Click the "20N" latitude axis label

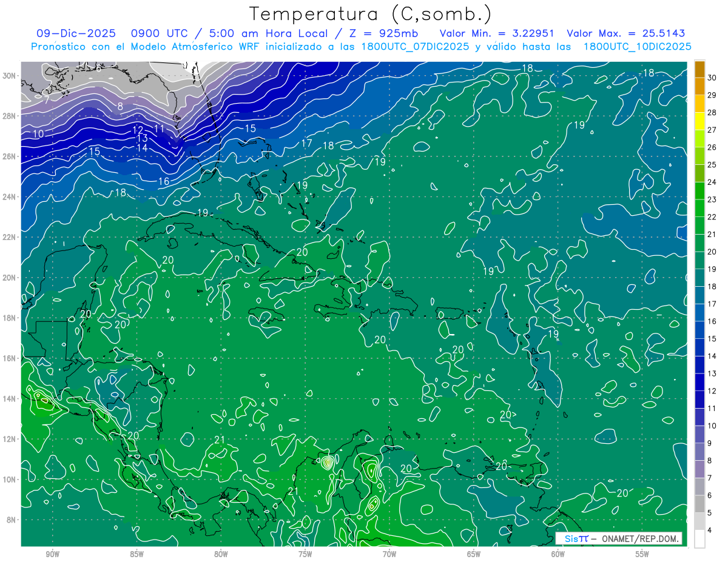[x=10, y=278]
